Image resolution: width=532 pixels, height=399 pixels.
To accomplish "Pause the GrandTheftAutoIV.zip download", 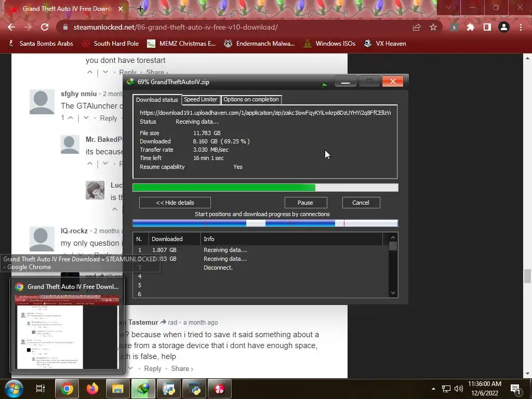I will pos(305,203).
